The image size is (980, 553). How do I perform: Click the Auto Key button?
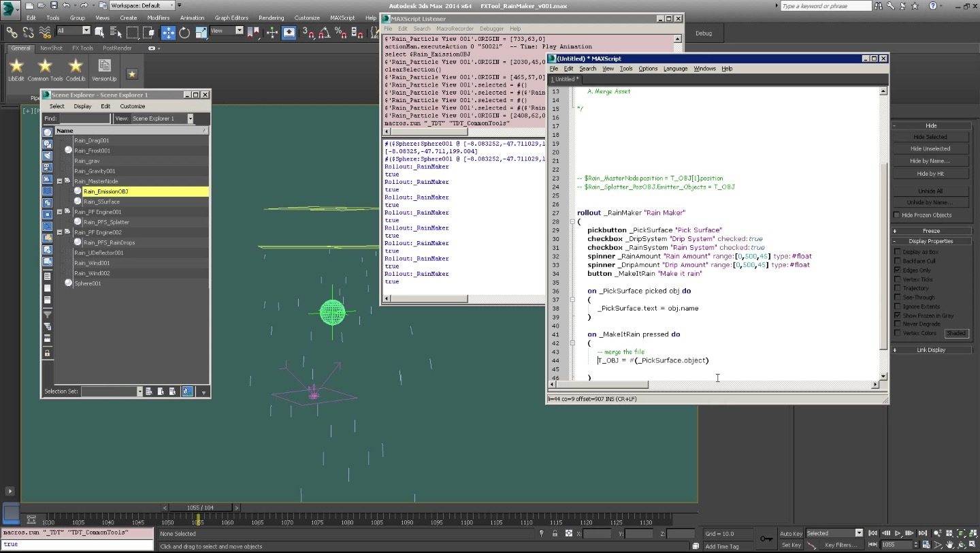pos(791,533)
